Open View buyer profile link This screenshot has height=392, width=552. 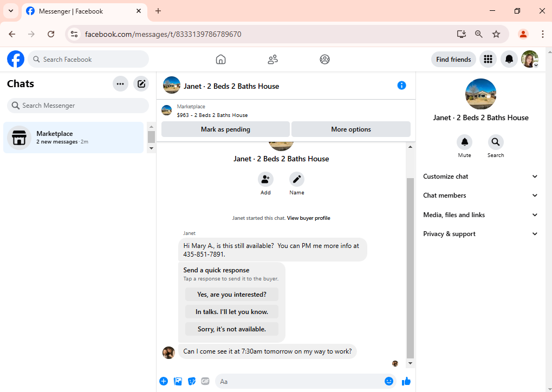(x=308, y=218)
